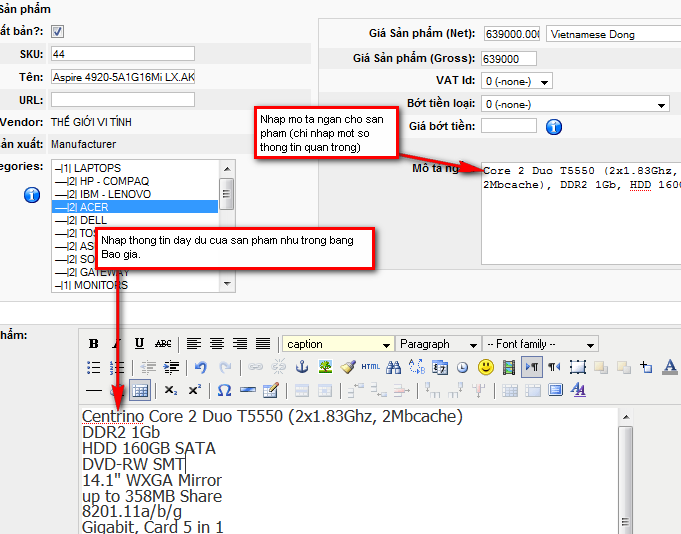Increase indent of the paragraph
Viewport: 681px width, 534px height.
pyautogui.click(x=171, y=367)
